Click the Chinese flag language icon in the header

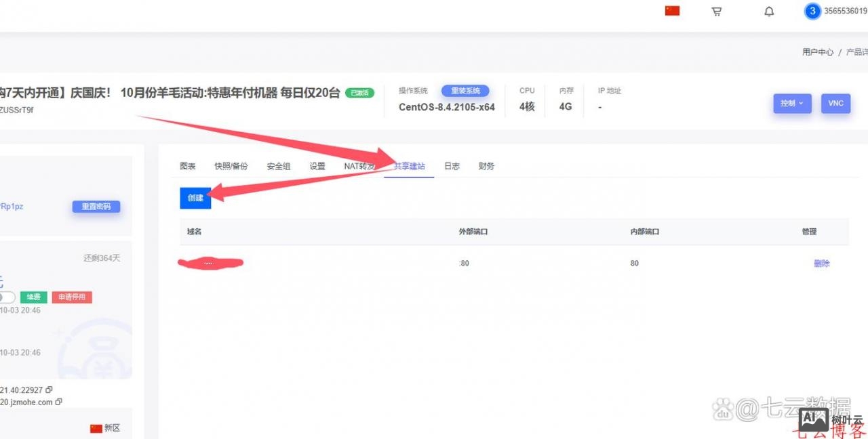coord(672,11)
